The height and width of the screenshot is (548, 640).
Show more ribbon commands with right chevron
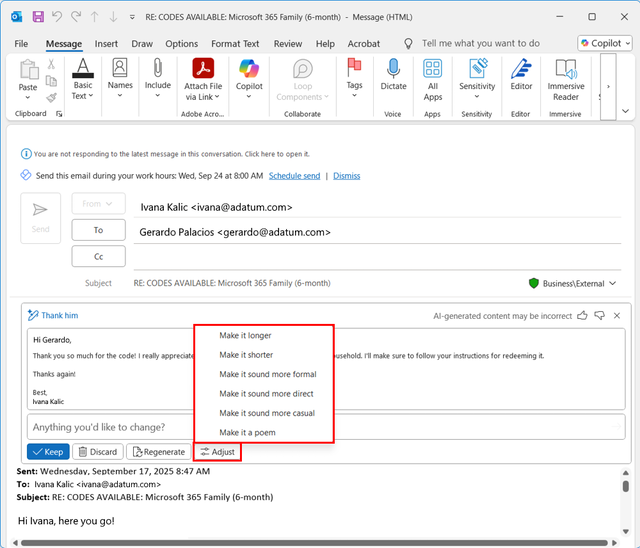pos(608,87)
